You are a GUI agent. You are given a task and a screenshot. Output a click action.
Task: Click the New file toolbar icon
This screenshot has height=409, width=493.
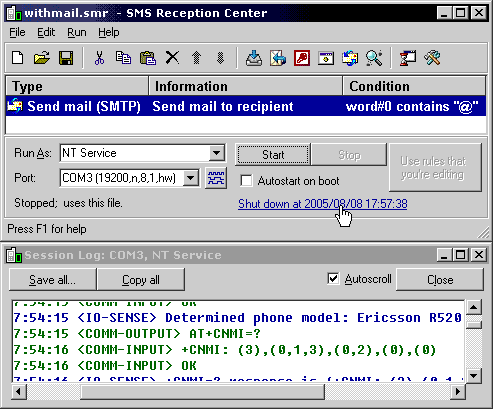18,58
